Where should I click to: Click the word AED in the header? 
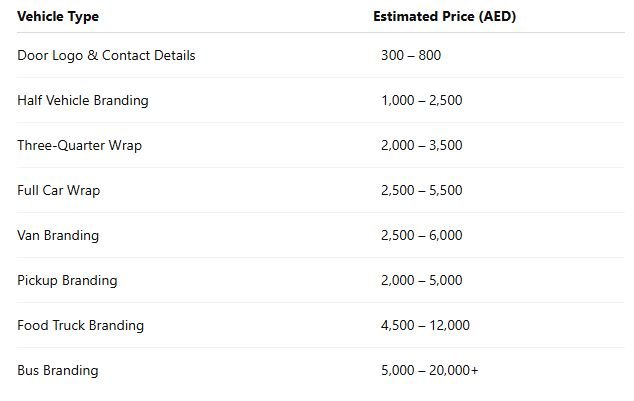pyautogui.click(x=497, y=17)
